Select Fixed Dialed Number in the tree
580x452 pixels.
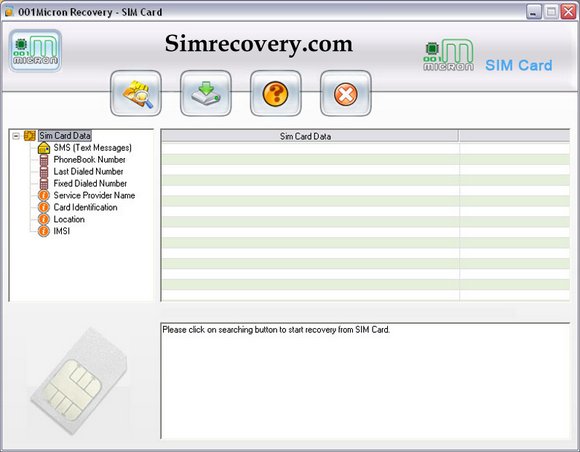pyautogui.click(x=90, y=183)
